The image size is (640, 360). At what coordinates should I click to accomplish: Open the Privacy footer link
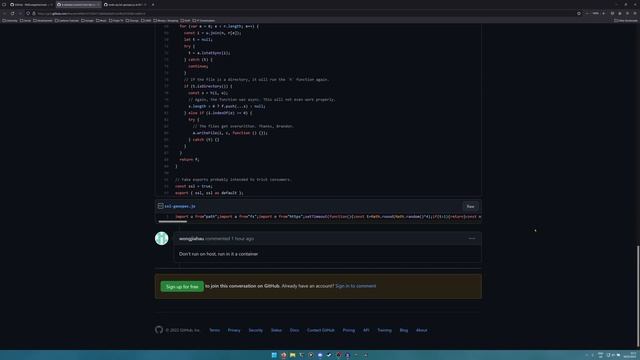(234, 330)
